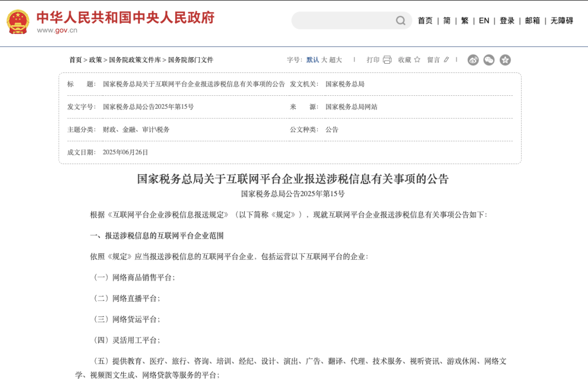Screen dimensions: 588x390
Task: Click the search magnifier icon
Action: click(x=400, y=20)
